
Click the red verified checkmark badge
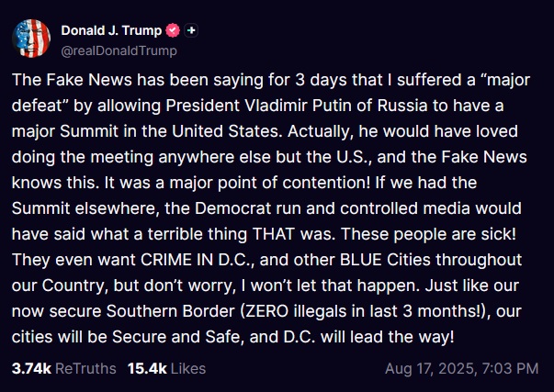point(173,30)
